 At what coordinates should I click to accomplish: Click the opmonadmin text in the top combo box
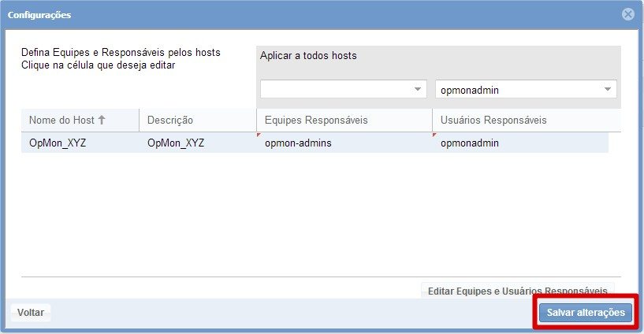coord(470,91)
